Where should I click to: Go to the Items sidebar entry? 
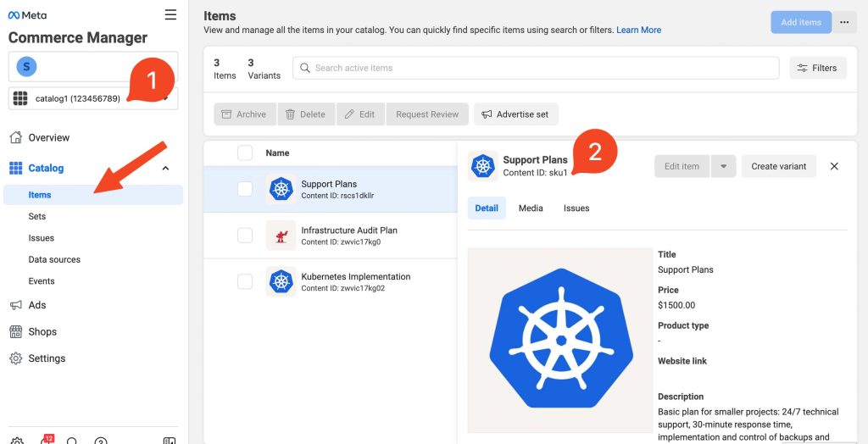tap(93, 195)
